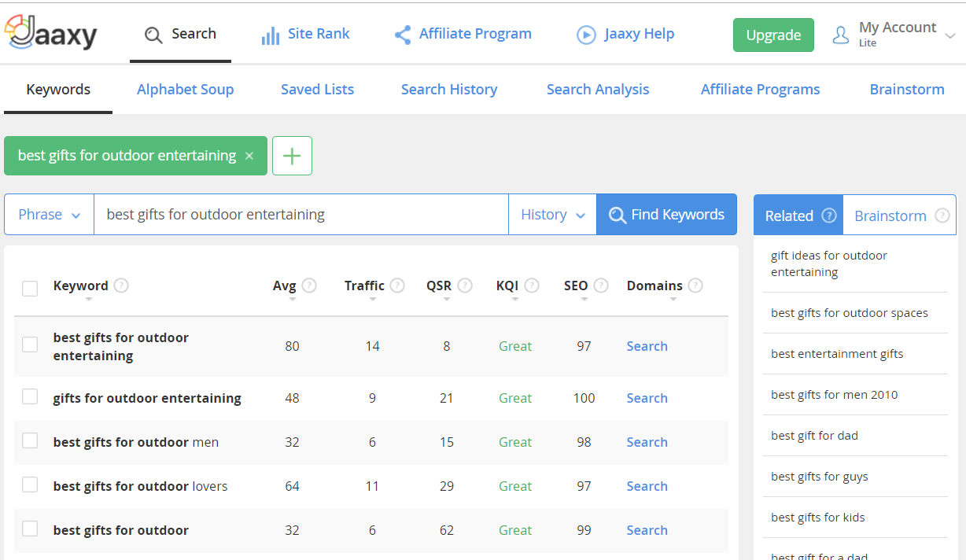The height and width of the screenshot is (560, 966).
Task: Sort using the arrow under the SEO header
Action: [x=584, y=300]
